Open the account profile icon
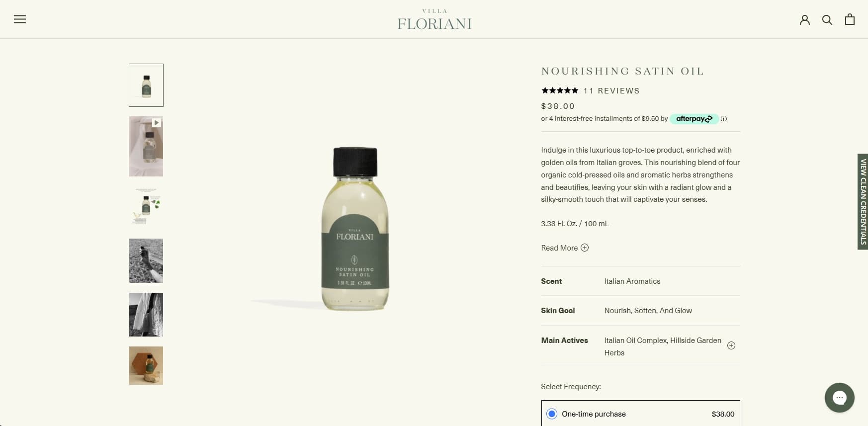The width and height of the screenshot is (868, 426). pos(804,20)
